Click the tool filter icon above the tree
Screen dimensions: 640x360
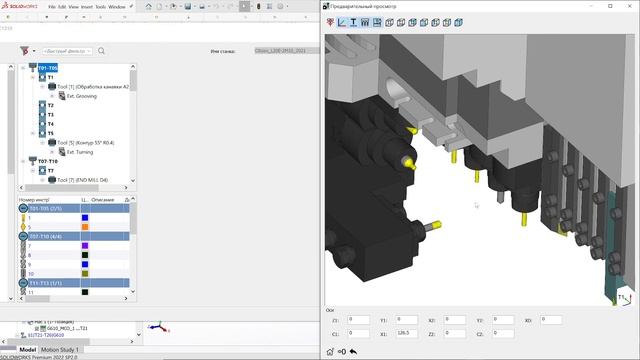pyautogui.click(x=25, y=51)
